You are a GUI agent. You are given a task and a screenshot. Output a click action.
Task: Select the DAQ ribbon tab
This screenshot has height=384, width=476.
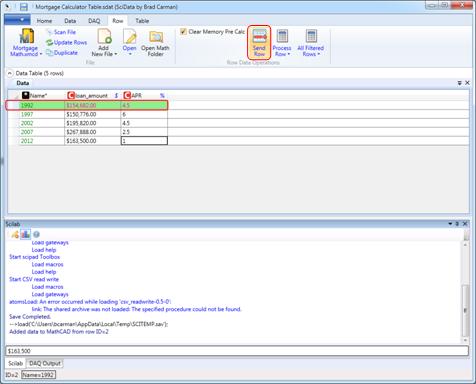coord(94,21)
